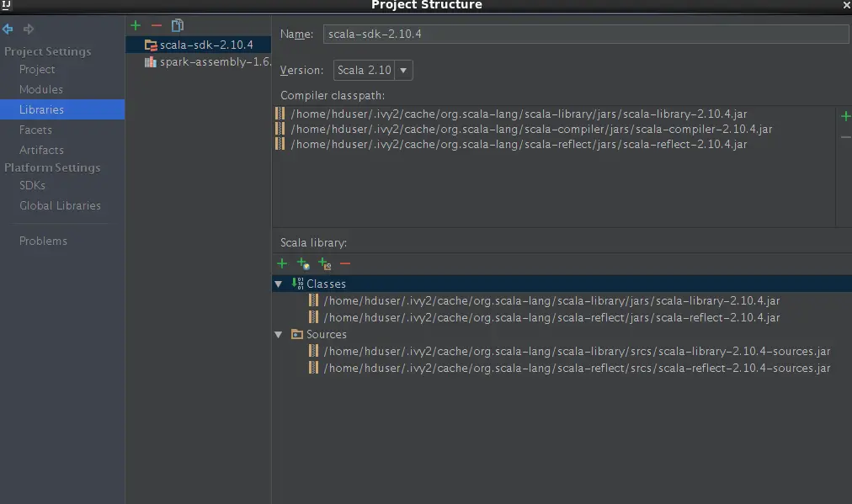852x504 pixels.
Task: Attach a URL to the Scala library
Action: click(303, 264)
